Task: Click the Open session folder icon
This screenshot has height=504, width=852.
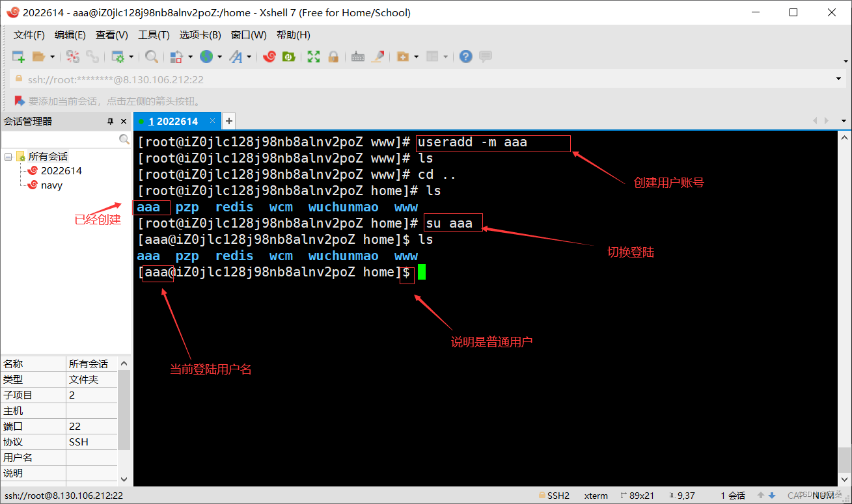Action: tap(39, 57)
